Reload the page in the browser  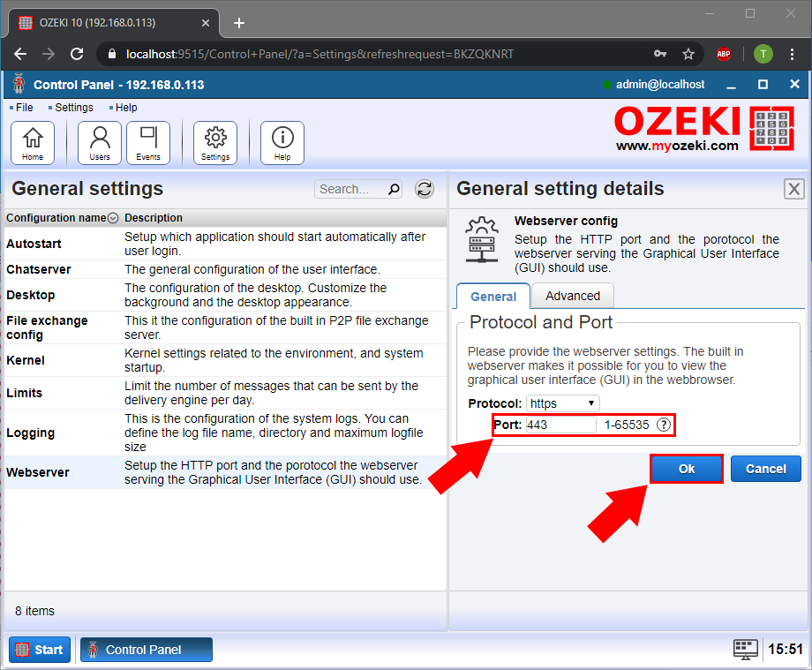pos(77,54)
